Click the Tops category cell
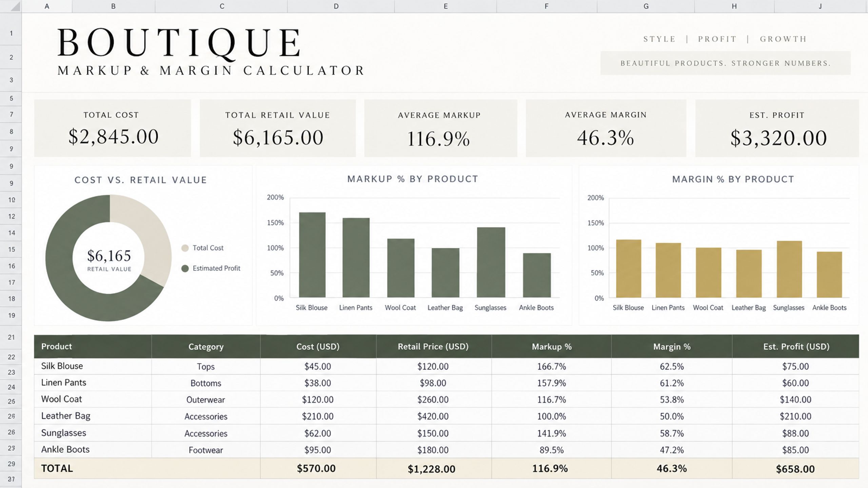Image resolution: width=868 pixels, height=488 pixels. point(206,366)
